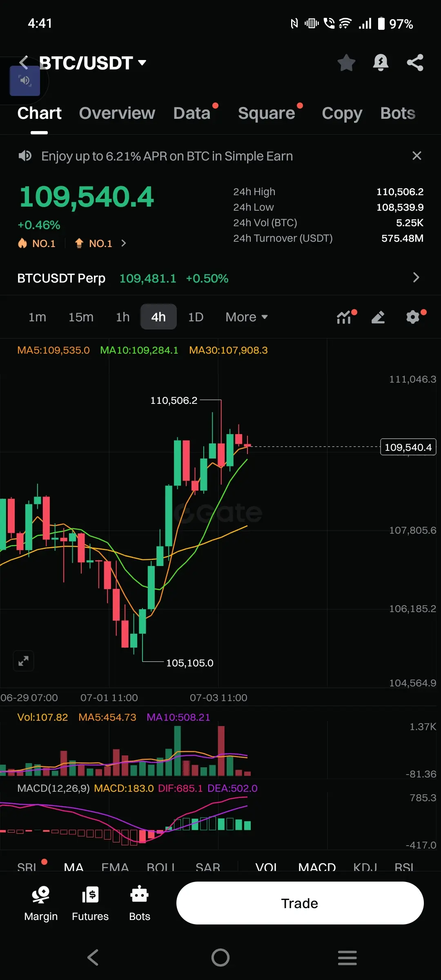
Task: Open the Simple Earn APR announcement
Action: point(167,156)
